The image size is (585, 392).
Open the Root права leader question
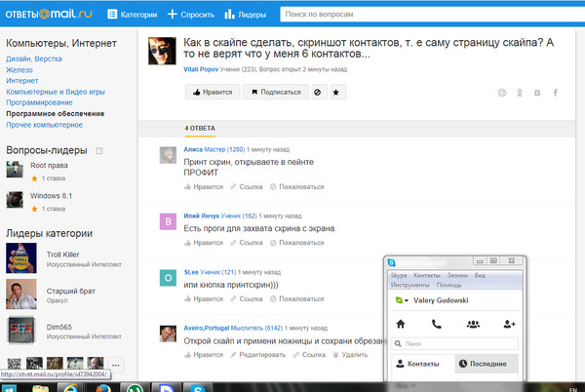(50, 165)
